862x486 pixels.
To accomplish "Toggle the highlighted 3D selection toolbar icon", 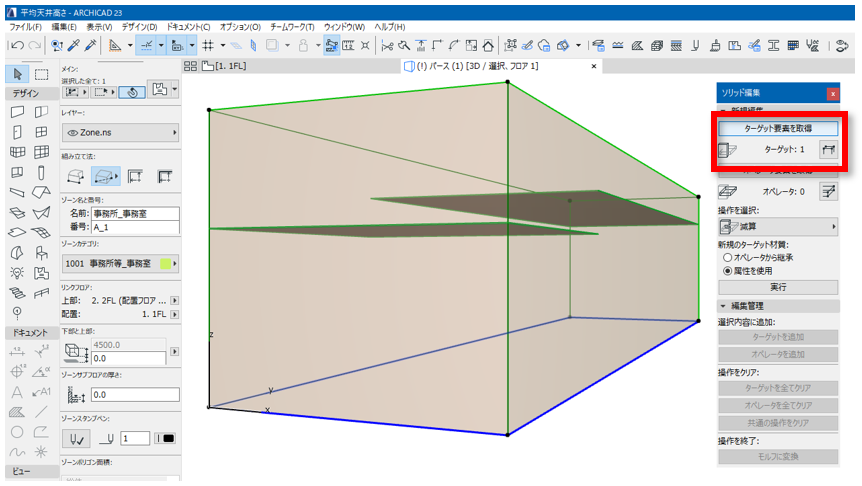I will (x=331, y=46).
